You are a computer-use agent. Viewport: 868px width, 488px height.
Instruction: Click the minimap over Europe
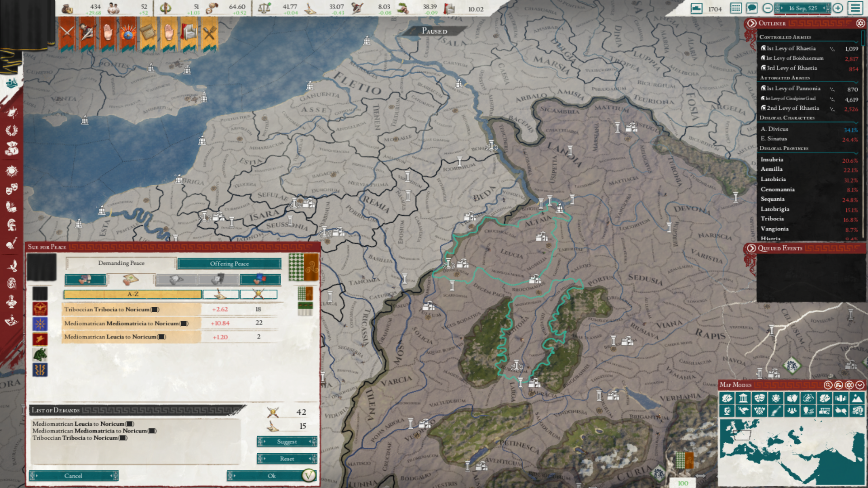(741, 436)
